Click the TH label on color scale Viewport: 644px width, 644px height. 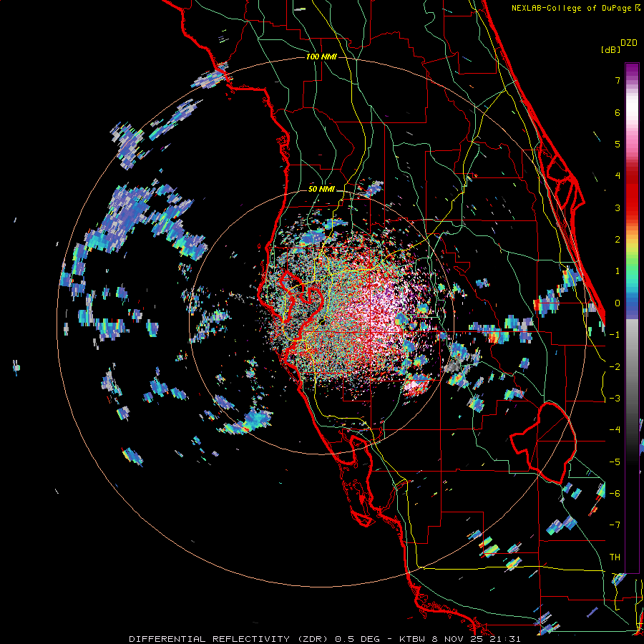point(615,557)
